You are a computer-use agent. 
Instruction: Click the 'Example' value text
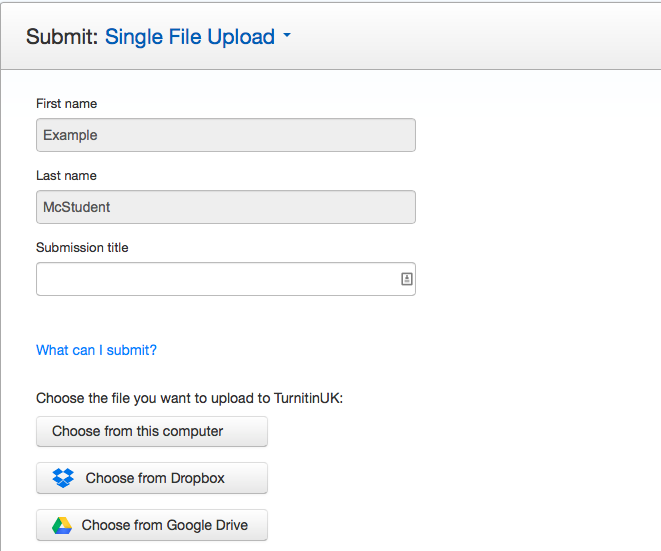pos(70,135)
